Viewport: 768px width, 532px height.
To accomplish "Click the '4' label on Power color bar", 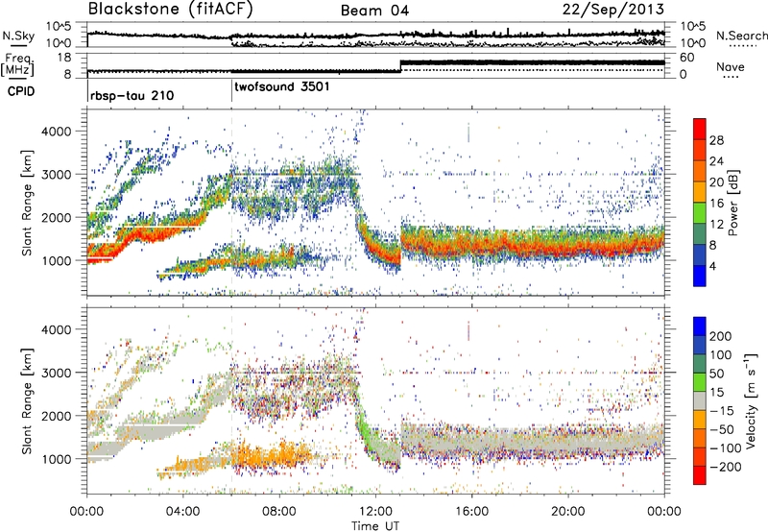I will pos(713,266).
